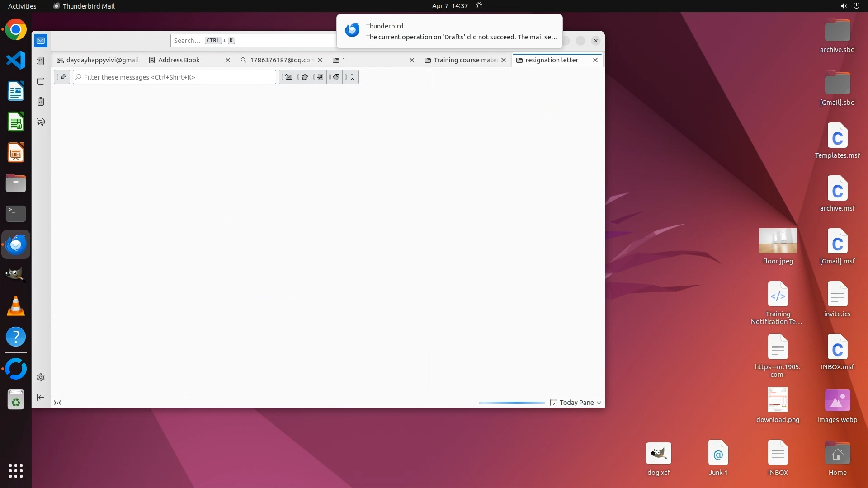Viewport: 868px width, 488px height.
Task: Open the Address Book space in sidebar
Action: [x=41, y=61]
